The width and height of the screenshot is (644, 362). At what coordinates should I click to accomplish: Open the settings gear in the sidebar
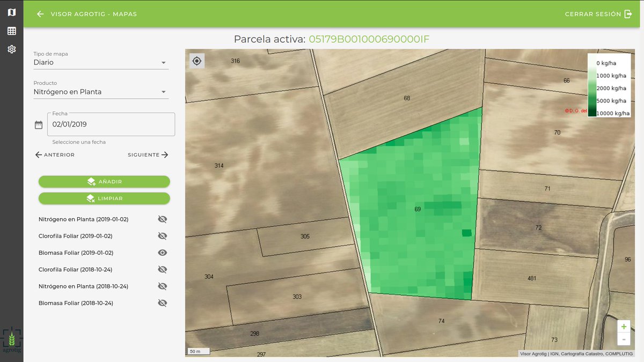[11, 49]
